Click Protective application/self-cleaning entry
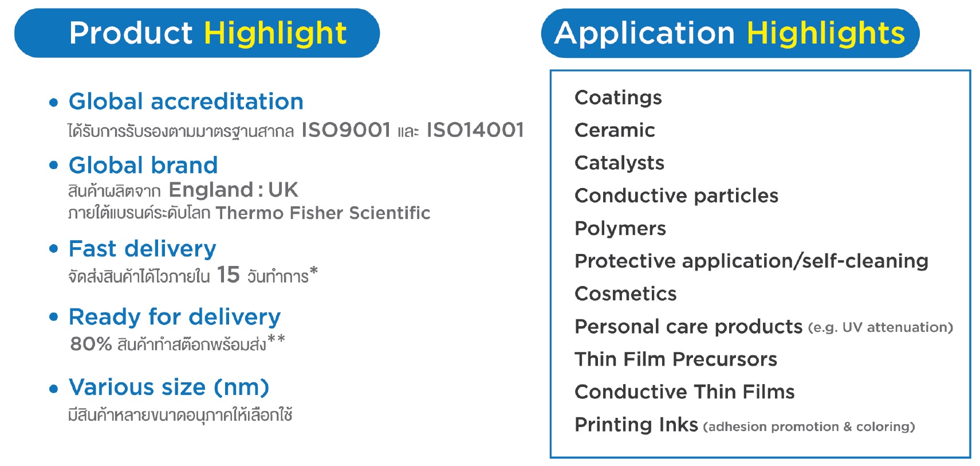Viewport: 980px width, 466px height. coord(751,261)
